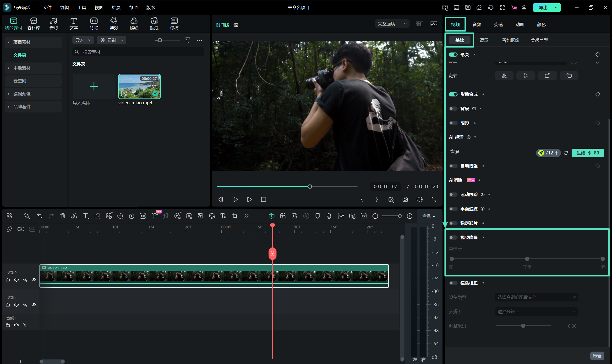Image resolution: width=612 pixels, height=364 pixels.
Task: Take a snapshot with the camera icon
Action: coord(405,199)
